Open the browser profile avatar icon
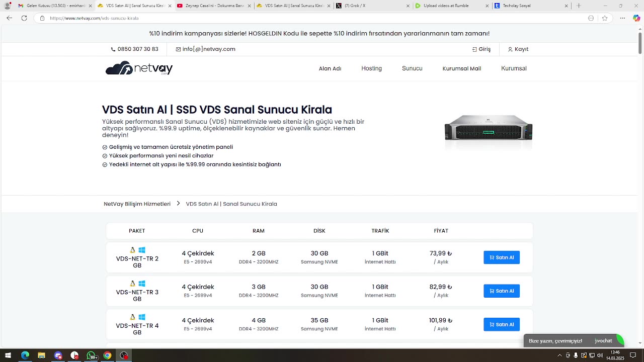The height and width of the screenshot is (362, 644). pos(7,6)
